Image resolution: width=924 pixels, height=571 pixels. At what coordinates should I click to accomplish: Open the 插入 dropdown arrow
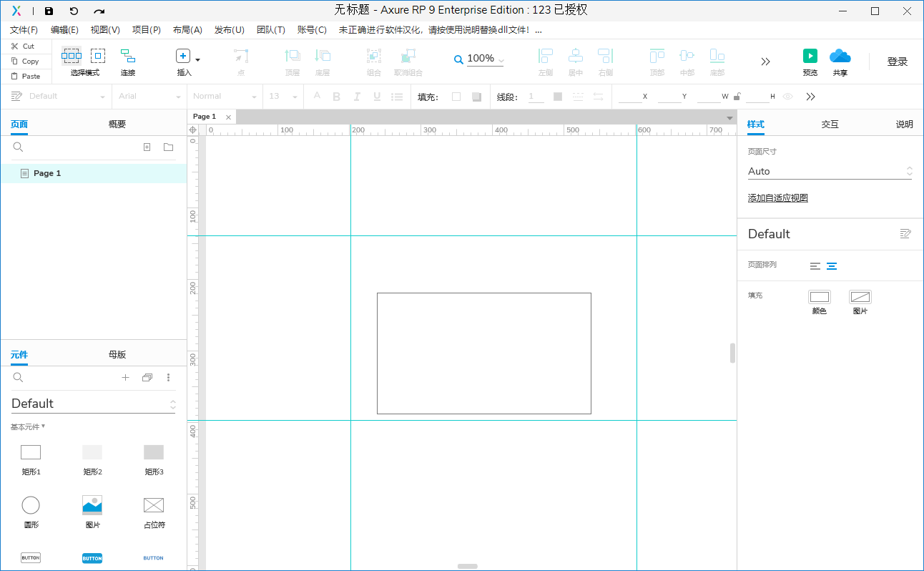click(198, 59)
